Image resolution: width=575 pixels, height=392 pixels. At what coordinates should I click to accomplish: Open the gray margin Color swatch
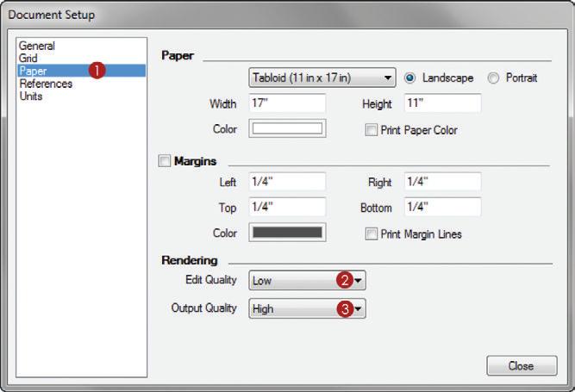pyautogui.click(x=288, y=233)
